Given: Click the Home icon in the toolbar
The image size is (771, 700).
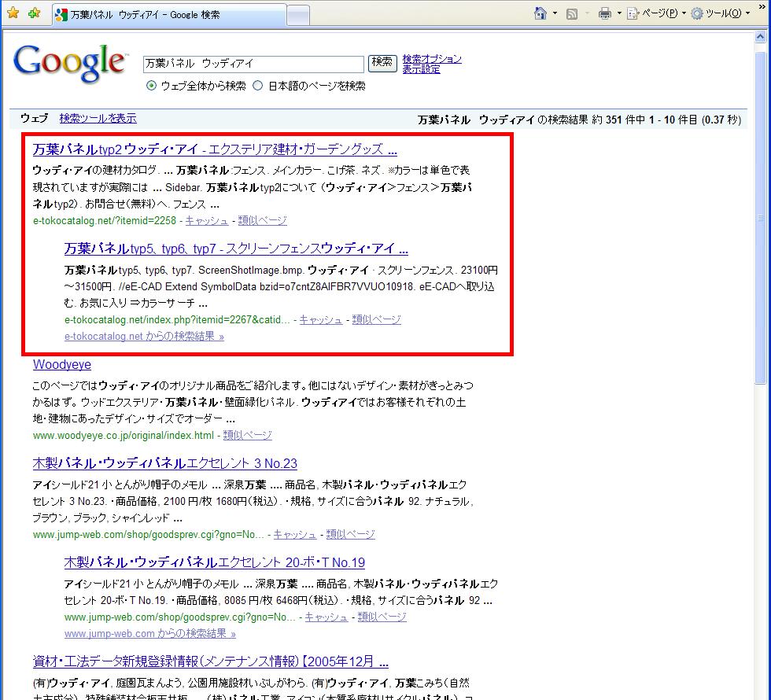Looking at the screenshot, I should tap(540, 13).
